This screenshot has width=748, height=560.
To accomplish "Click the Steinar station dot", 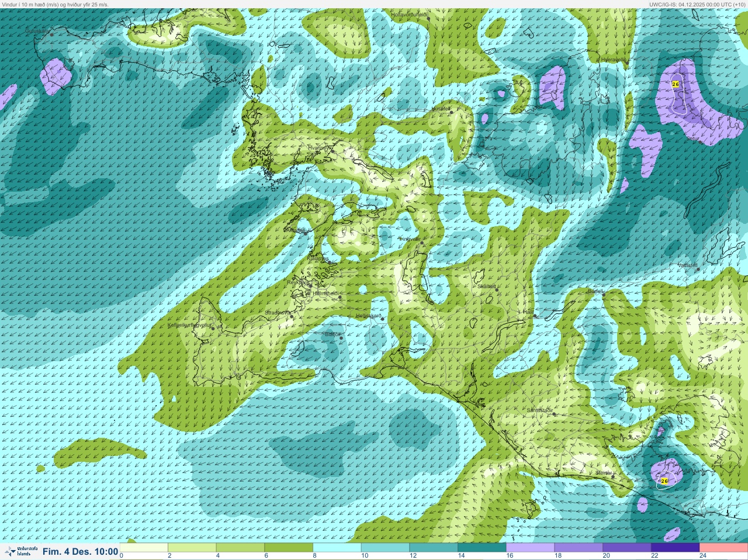I will [613, 476].
